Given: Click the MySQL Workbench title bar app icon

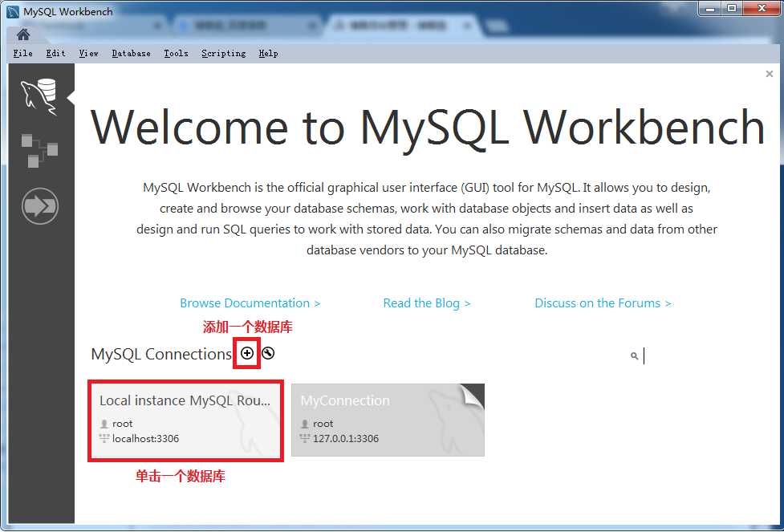Looking at the screenshot, I should (x=13, y=11).
